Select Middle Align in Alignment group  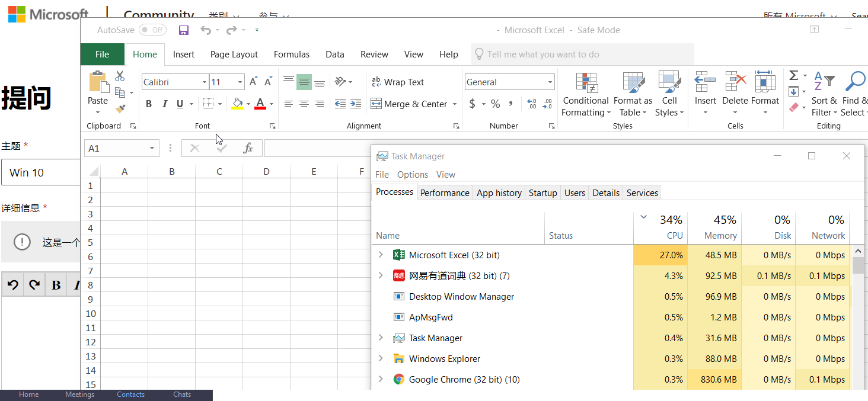point(304,82)
